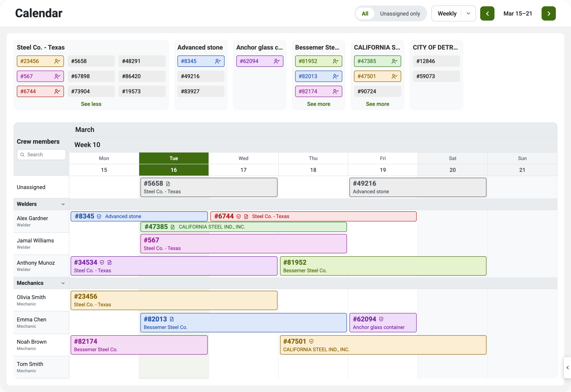Select the Tue 16 day column header
The image size is (571, 392).
[174, 164]
